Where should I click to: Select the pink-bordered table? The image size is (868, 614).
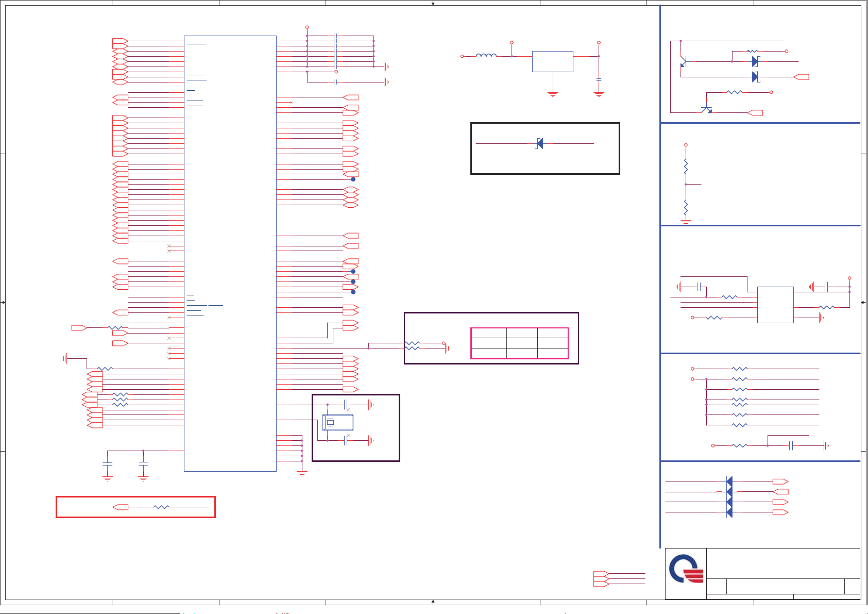[x=519, y=343]
